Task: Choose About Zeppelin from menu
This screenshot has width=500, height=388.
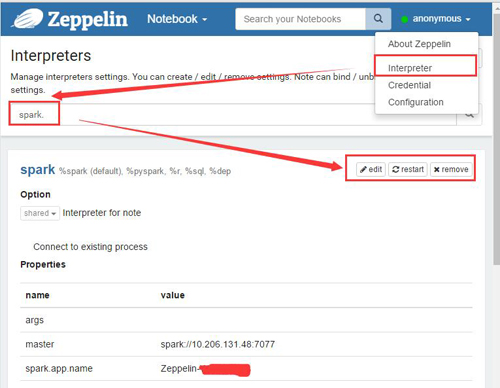Action: [x=419, y=44]
